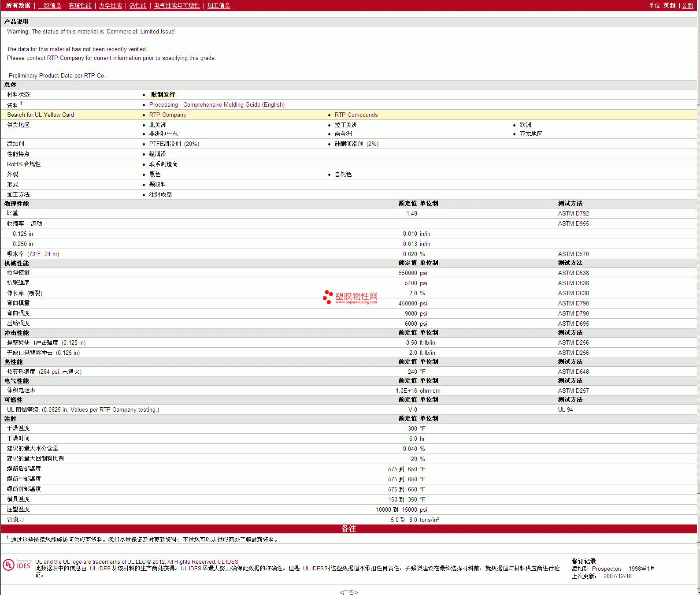Select the 电气性能与可燃性 tab

pyautogui.click(x=177, y=5)
